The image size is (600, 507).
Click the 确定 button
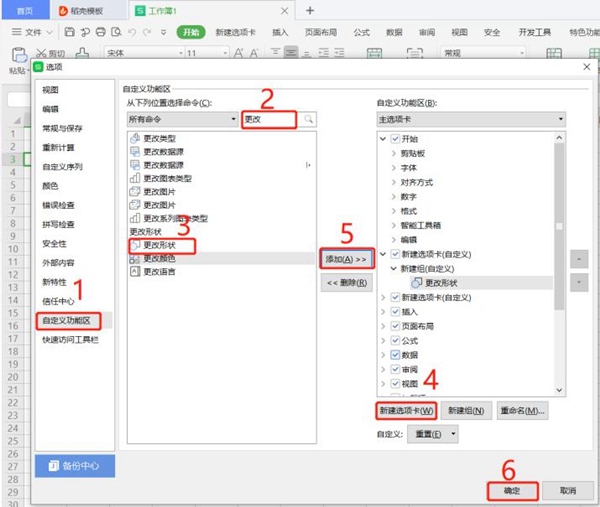[x=511, y=490]
